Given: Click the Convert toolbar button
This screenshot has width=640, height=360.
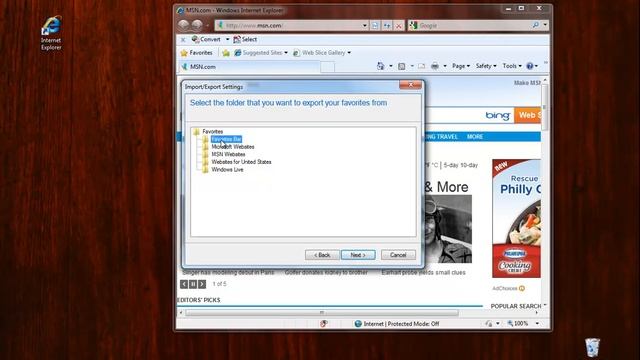Looking at the screenshot, I should point(206,39).
